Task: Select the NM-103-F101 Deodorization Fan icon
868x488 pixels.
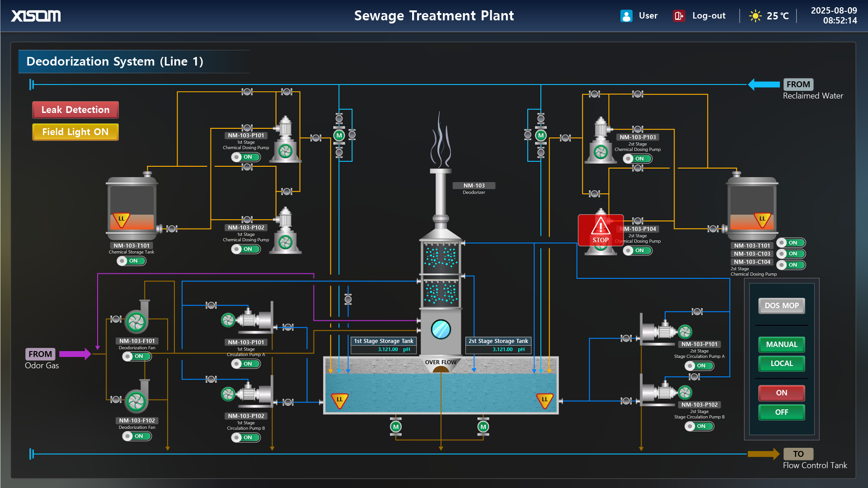Action: (x=136, y=321)
